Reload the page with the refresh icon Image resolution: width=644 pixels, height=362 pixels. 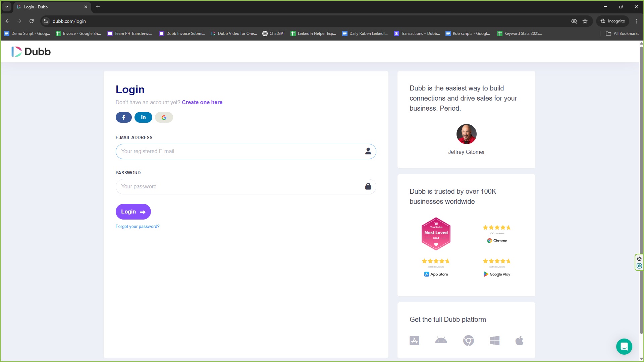coord(32,21)
